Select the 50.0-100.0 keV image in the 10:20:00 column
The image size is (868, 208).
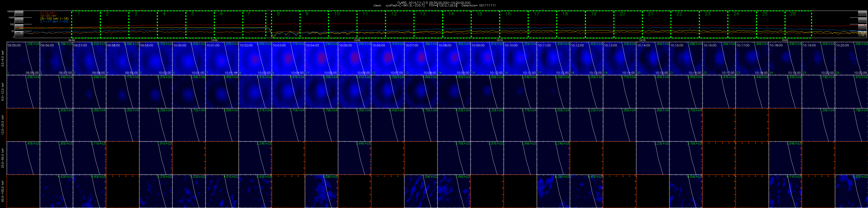point(852,191)
